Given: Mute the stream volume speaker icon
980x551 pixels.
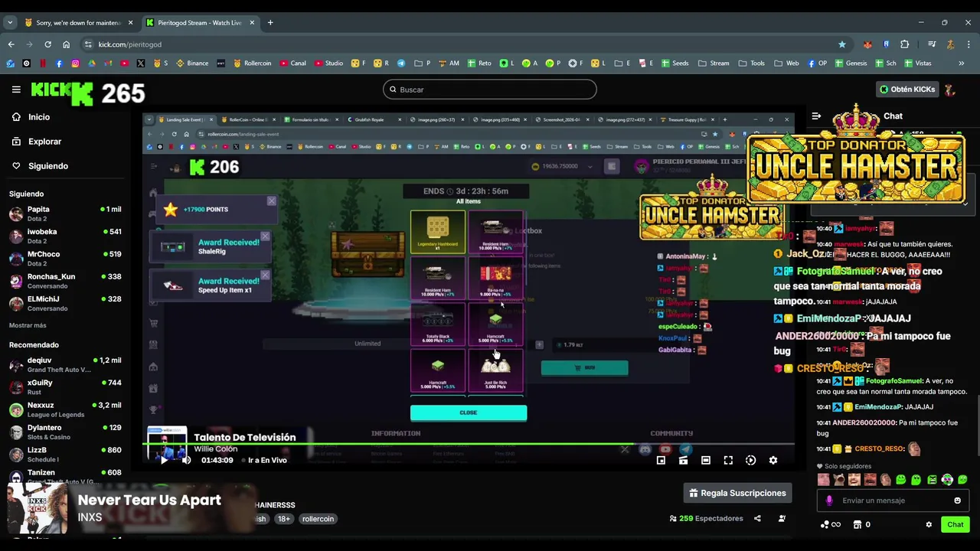Looking at the screenshot, I should coord(185,460).
